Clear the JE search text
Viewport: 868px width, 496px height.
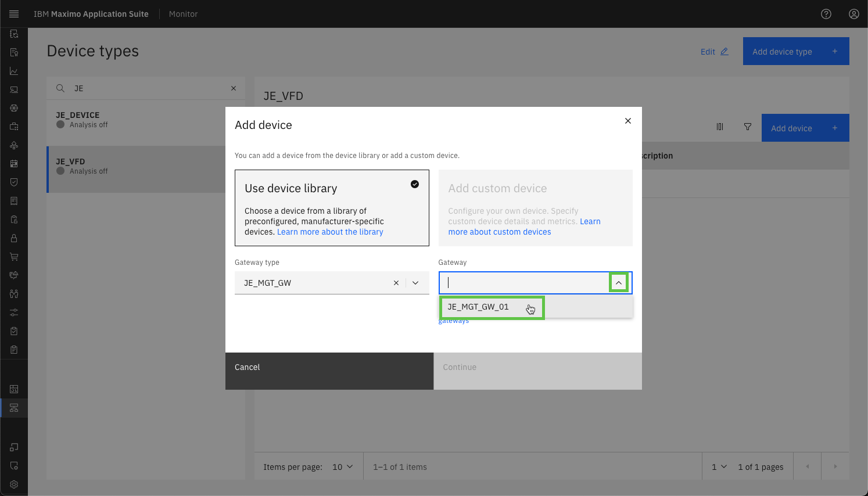point(234,88)
